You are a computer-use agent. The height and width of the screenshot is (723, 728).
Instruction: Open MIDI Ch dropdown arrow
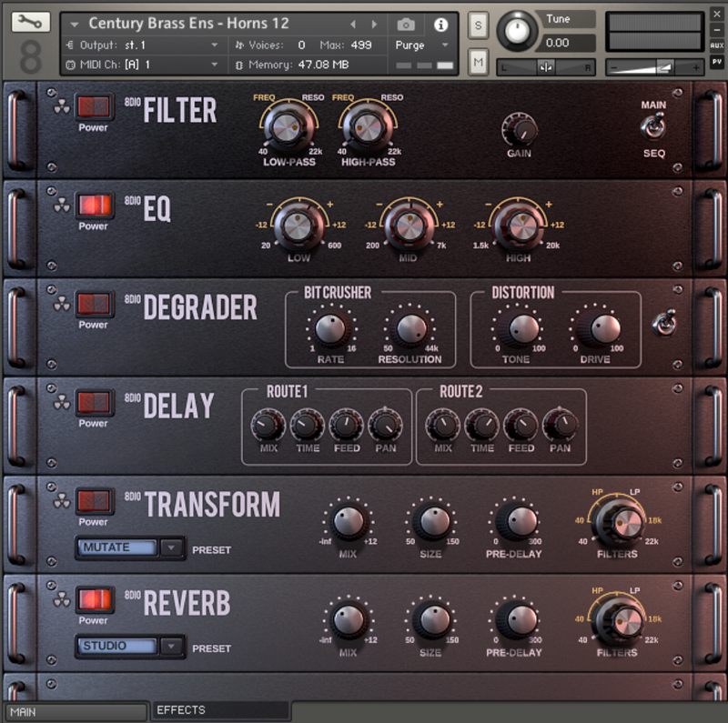(214, 65)
